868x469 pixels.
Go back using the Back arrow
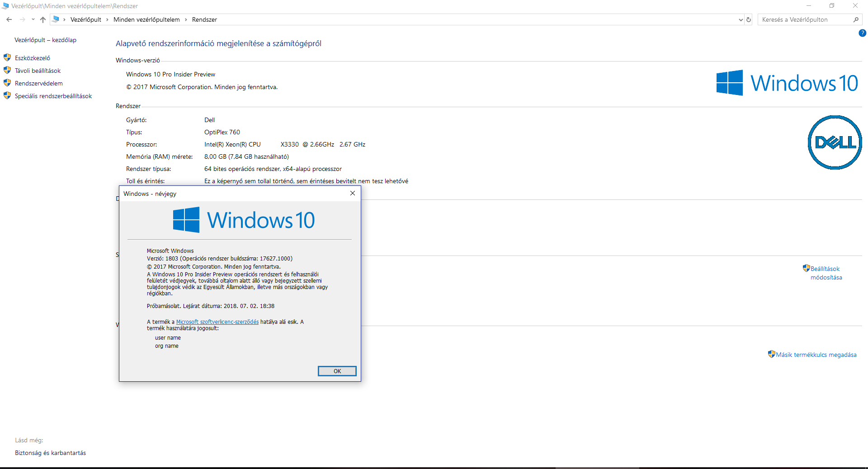[9, 19]
